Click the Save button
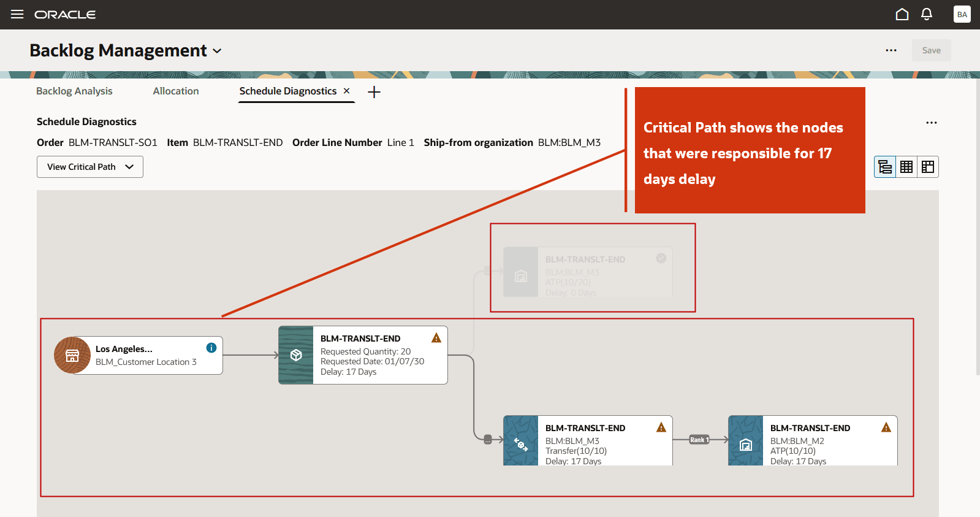The image size is (980, 517). point(932,50)
